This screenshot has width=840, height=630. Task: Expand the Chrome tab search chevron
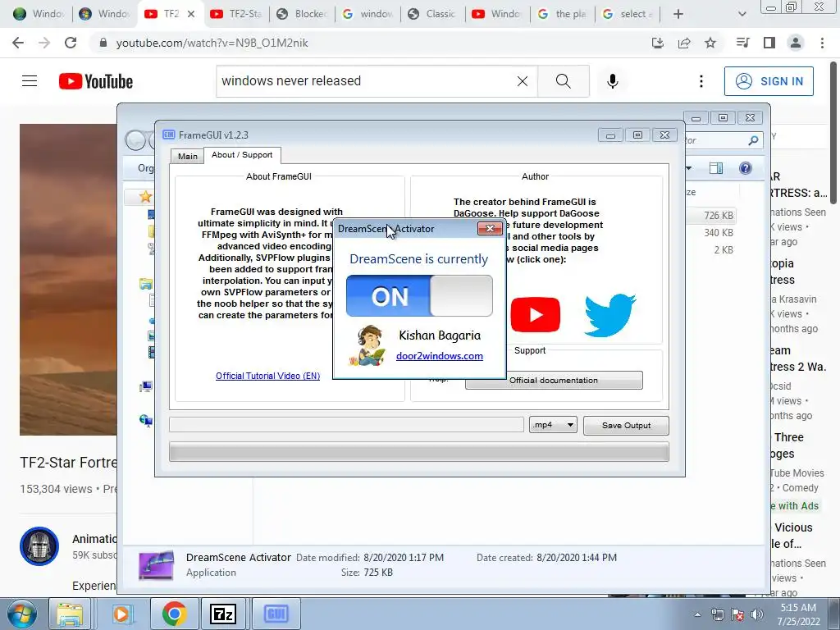pyautogui.click(x=742, y=14)
